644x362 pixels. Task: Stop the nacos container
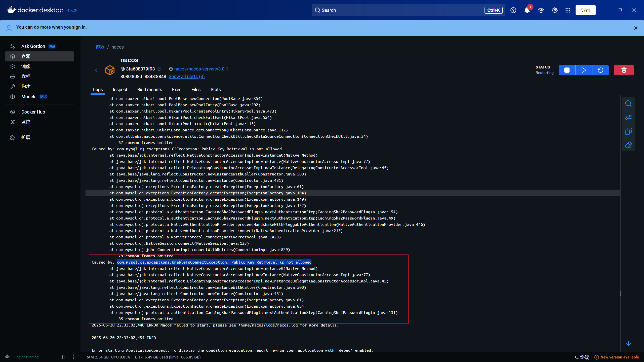tap(567, 70)
